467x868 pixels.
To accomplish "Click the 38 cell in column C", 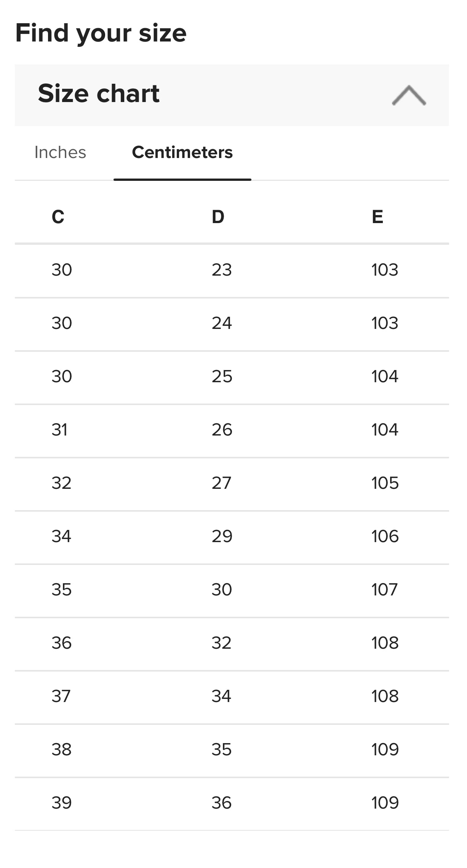I will tap(61, 750).
